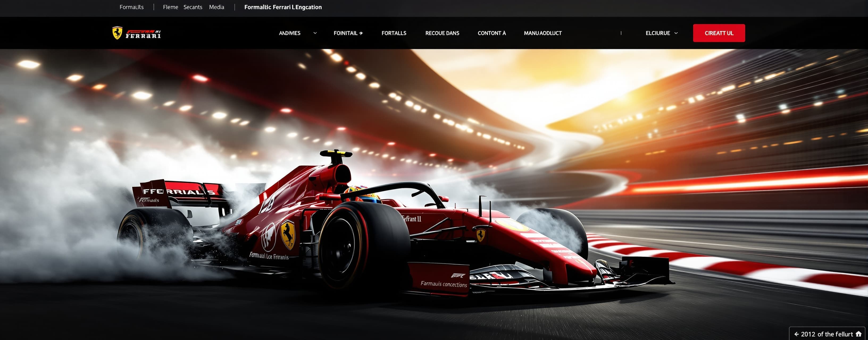
Task: Click the Ferrari racing car hero image
Action: tap(434, 195)
